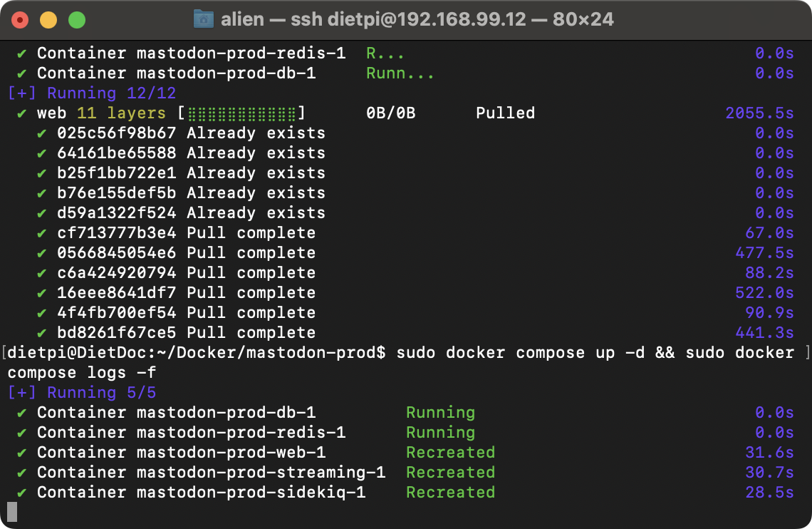Click the Running 5/5 status line

(x=82, y=393)
